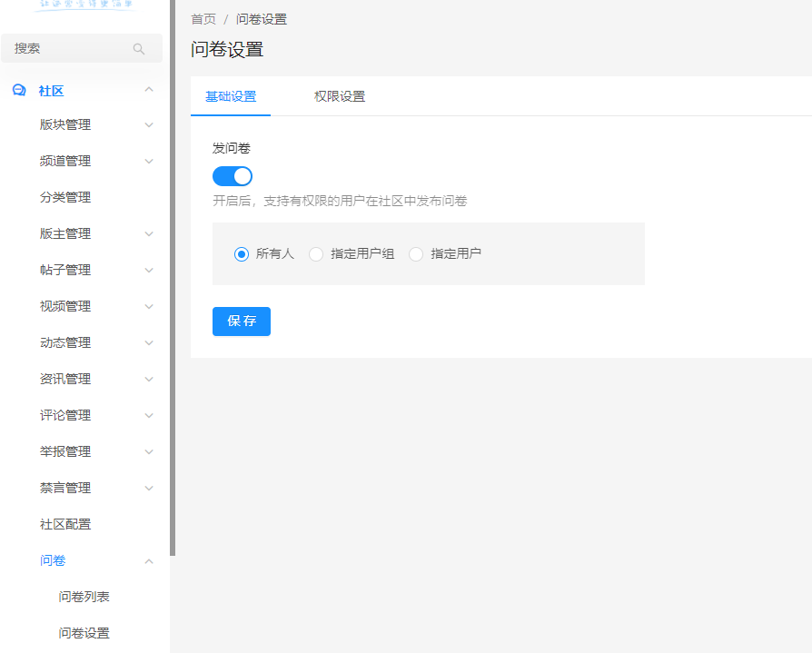Switch to the 权限设置 tab
The height and width of the screenshot is (653, 812).
340,96
